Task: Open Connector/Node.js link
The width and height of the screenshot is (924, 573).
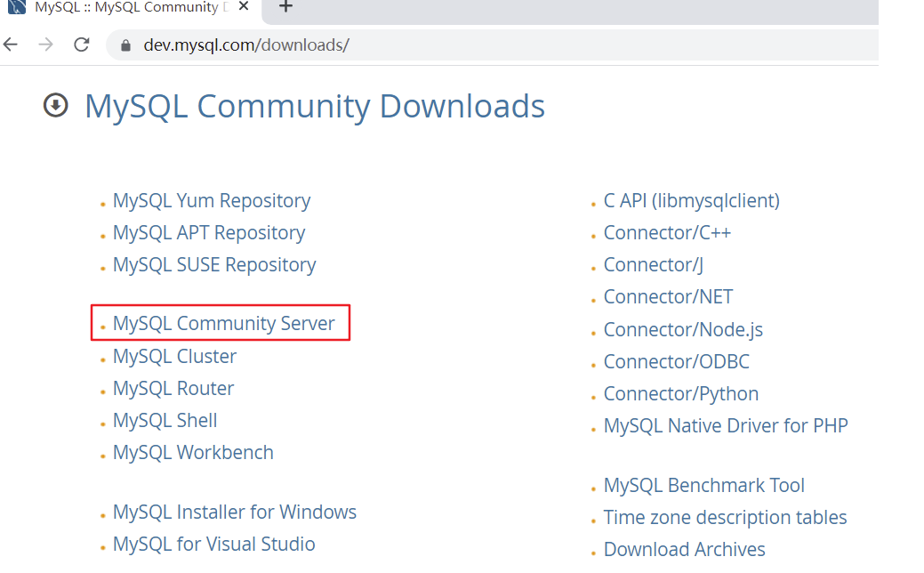Action: pos(683,329)
